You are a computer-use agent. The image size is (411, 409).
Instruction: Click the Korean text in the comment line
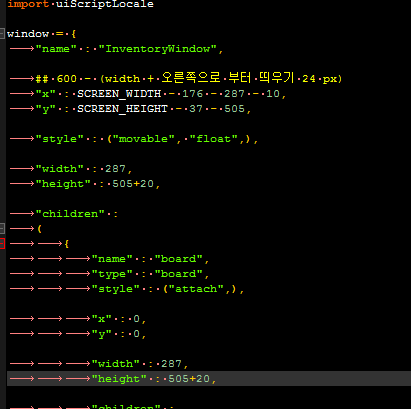click(x=228, y=78)
